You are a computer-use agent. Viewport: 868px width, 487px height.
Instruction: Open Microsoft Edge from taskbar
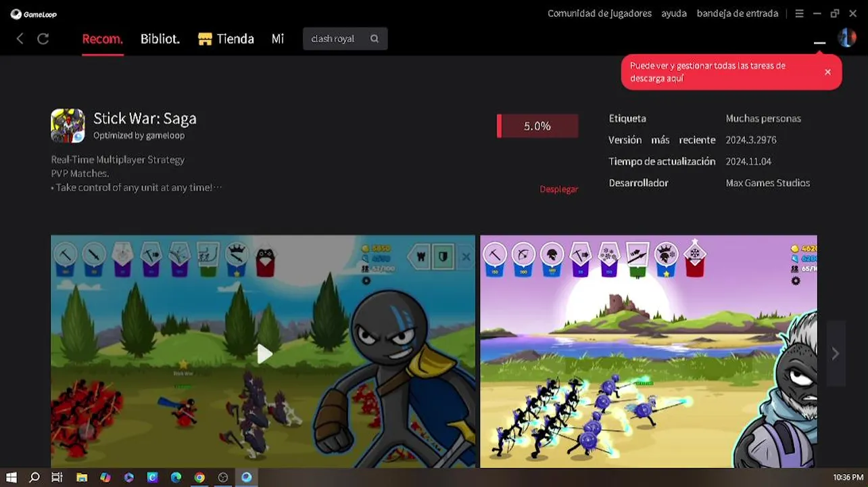coord(176,478)
